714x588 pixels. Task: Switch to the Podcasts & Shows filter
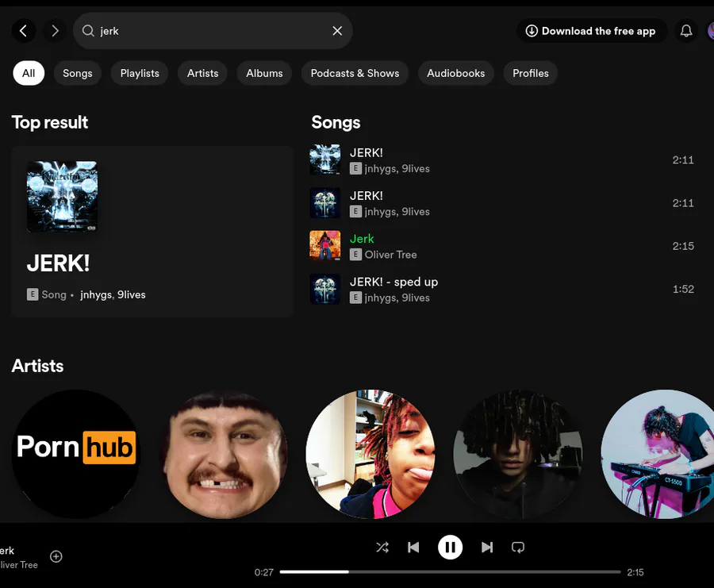(355, 73)
